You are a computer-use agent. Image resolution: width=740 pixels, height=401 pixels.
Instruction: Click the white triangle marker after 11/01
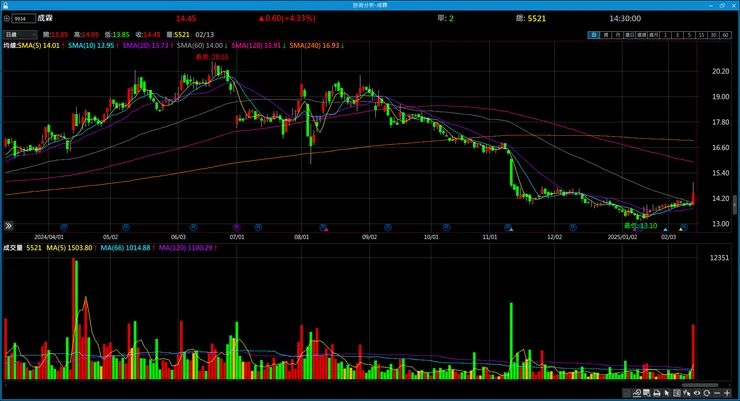pos(511,229)
